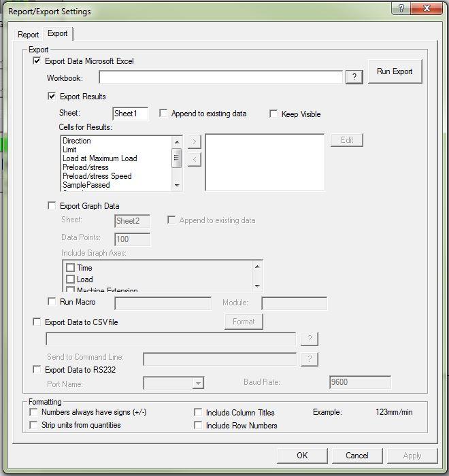
Task: Confirm settings with OK button
Action: [302, 456]
